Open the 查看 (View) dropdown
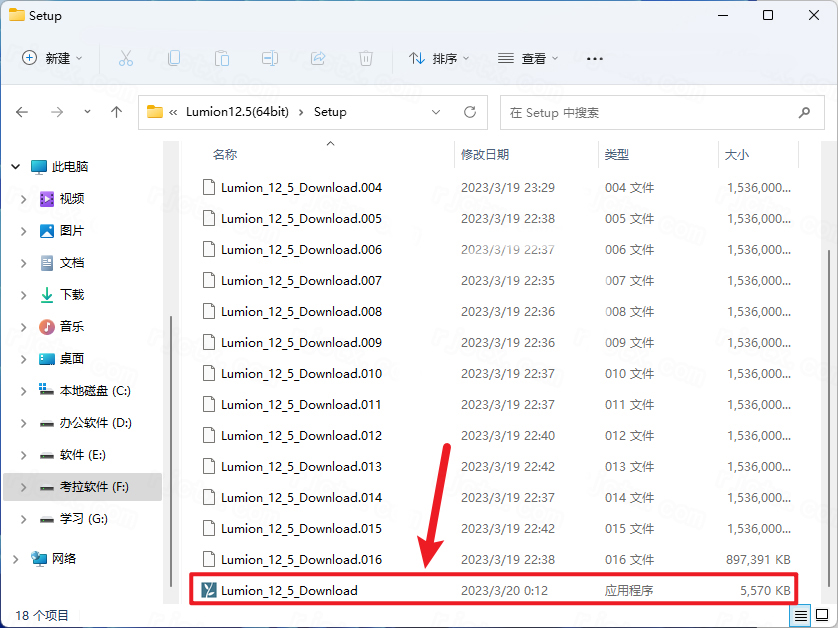The image size is (838, 628). tap(528, 58)
